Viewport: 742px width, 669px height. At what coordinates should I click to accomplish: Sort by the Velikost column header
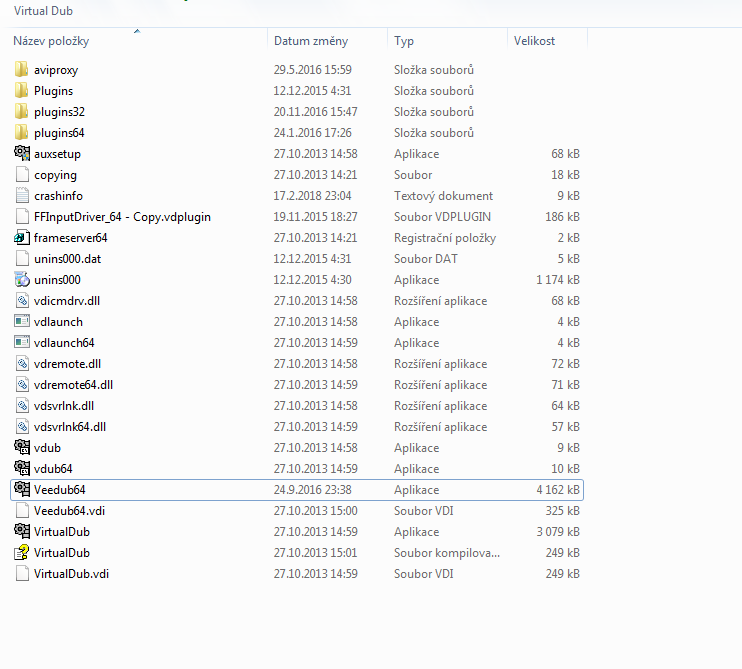(534, 41)
